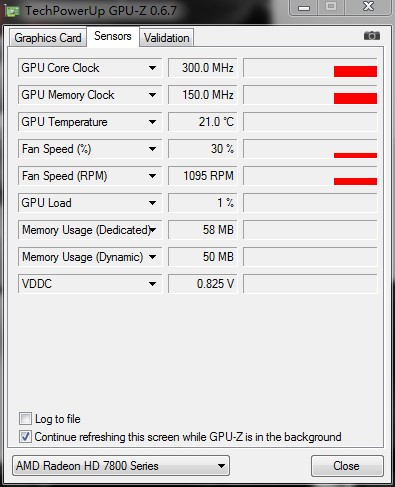This screenshot has width=395, height=487.
Task: Minimize the GPU-Z window
Action: click(x=304, y=7)
